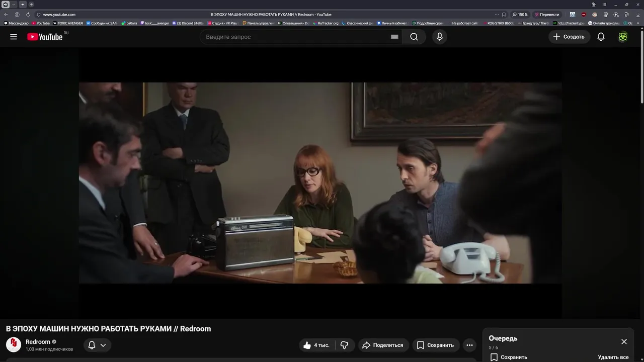This screenshot has width=644, height=362.
Task: Open the YouTube hamburger guide menu
Action: (x=14, y=37)
